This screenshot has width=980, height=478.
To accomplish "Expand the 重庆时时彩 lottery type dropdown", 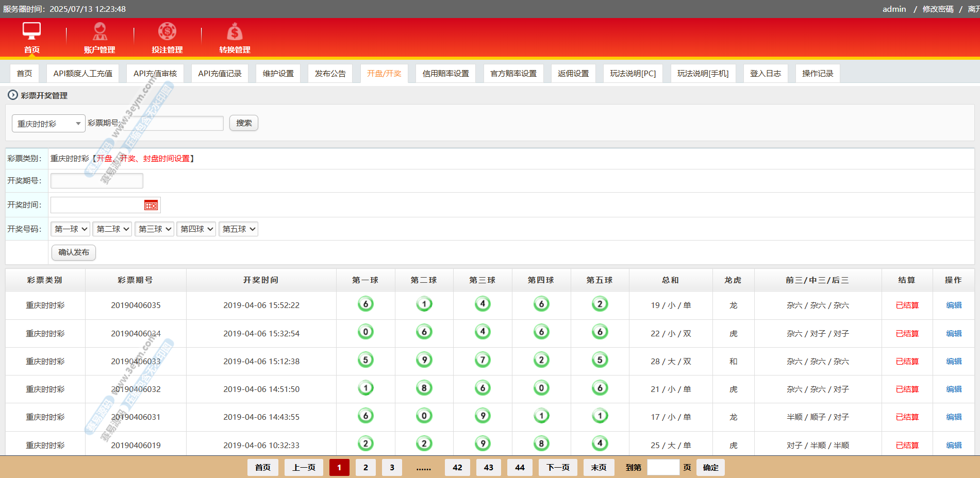I will coord(48,124).
